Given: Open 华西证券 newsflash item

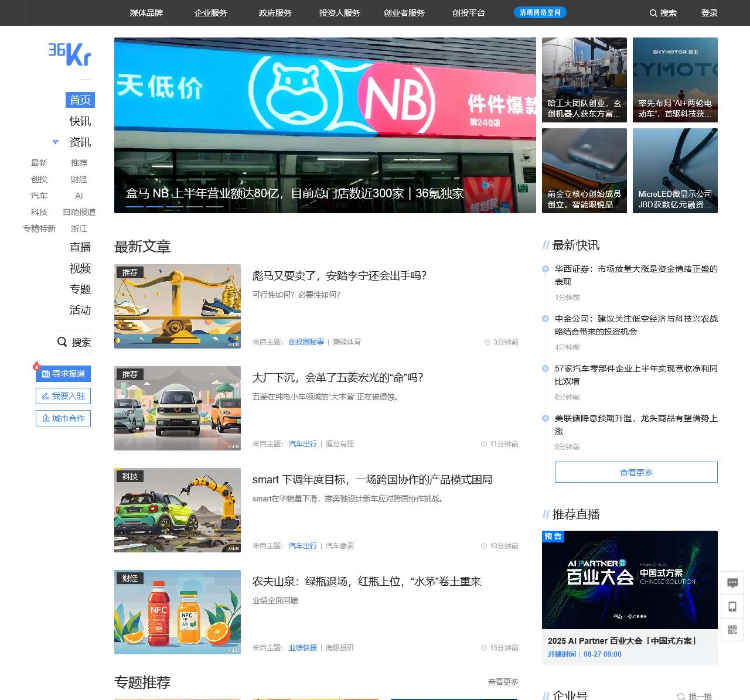Looking at the screenshot, I should (636, 275).
